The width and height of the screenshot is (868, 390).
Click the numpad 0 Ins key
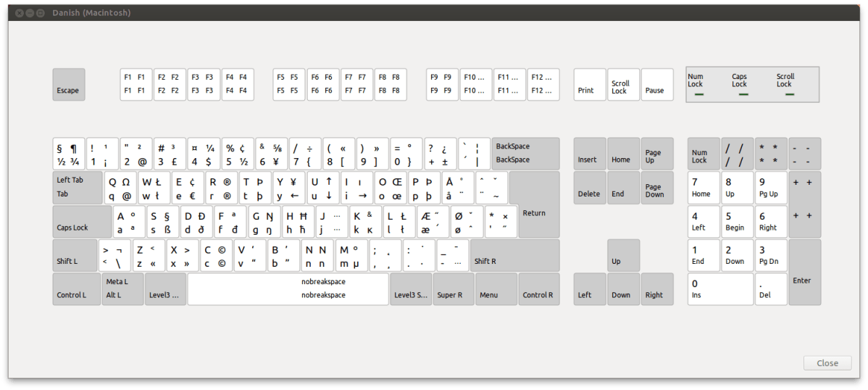tap(721, 289)
